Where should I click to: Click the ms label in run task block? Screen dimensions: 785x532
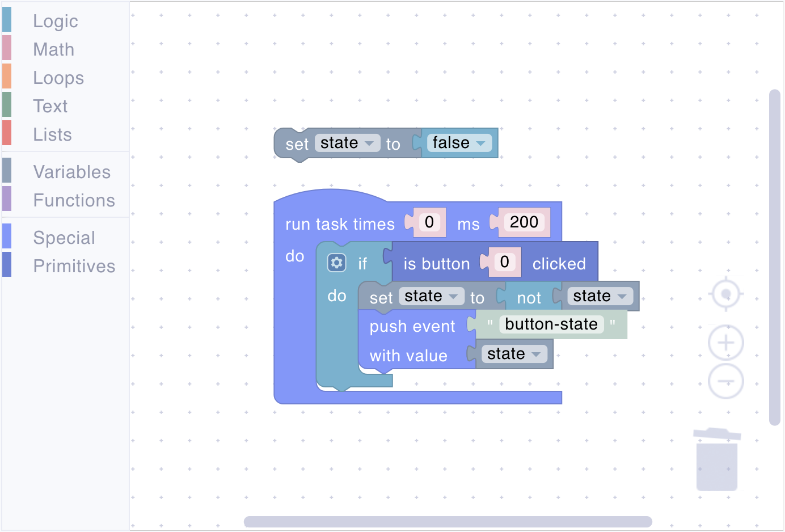[x=469, y=225]
